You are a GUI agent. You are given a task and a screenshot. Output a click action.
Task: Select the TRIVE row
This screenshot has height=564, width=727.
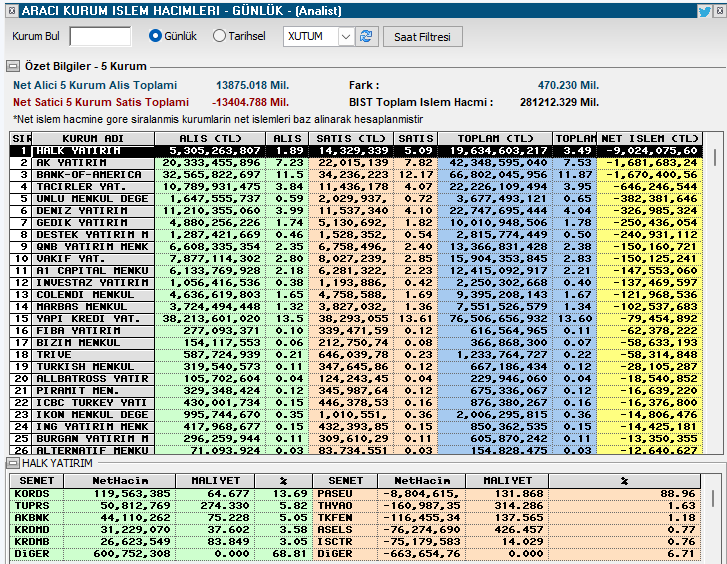[x=356, y=355]
